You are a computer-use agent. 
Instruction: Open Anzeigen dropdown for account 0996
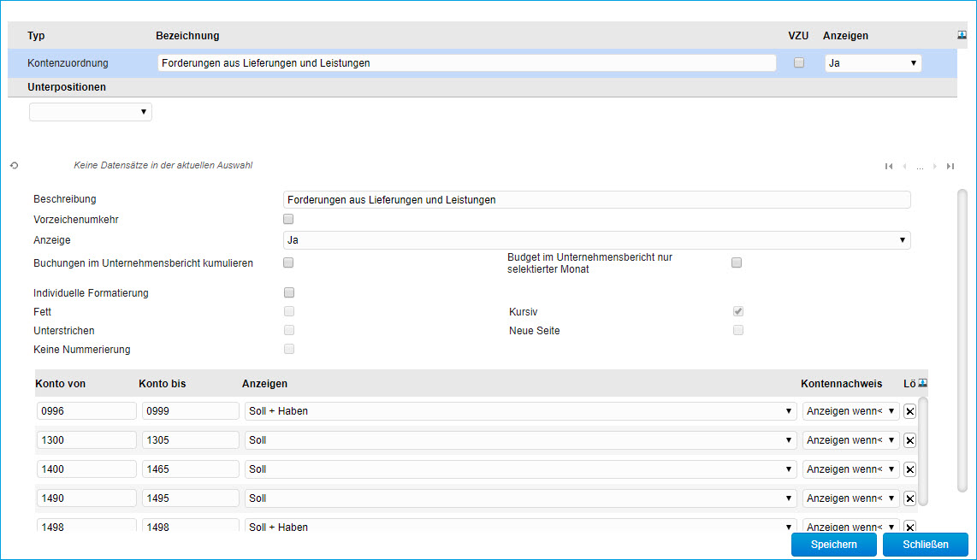(520, 411)
